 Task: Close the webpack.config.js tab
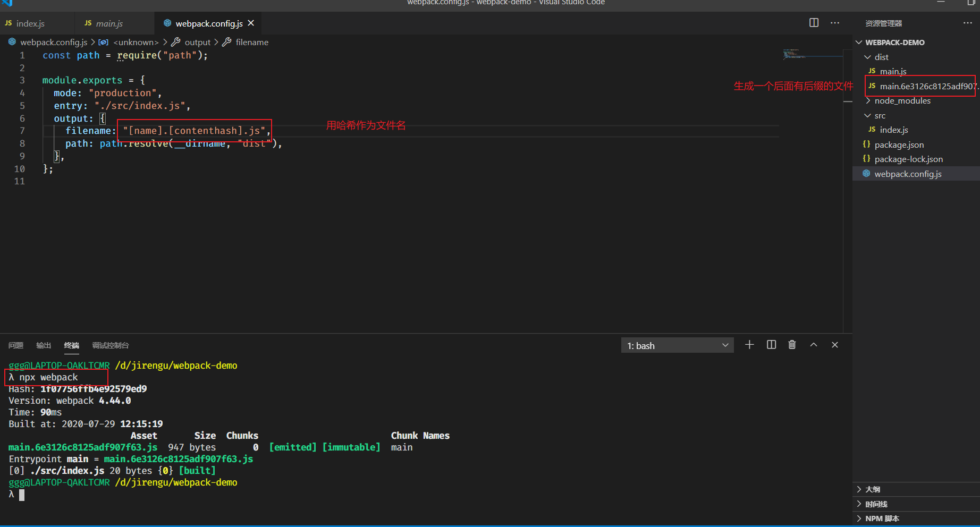click(x=251, y=23)
